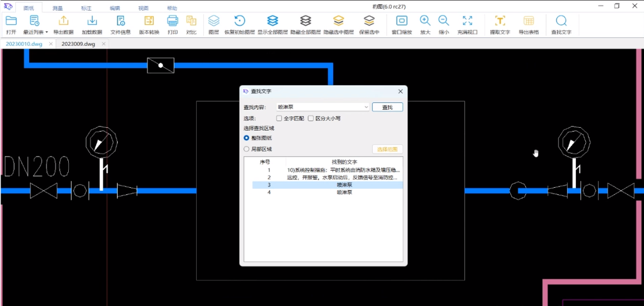
Task: Select the 整张图纸 radio button
Action: pos(246,138)
